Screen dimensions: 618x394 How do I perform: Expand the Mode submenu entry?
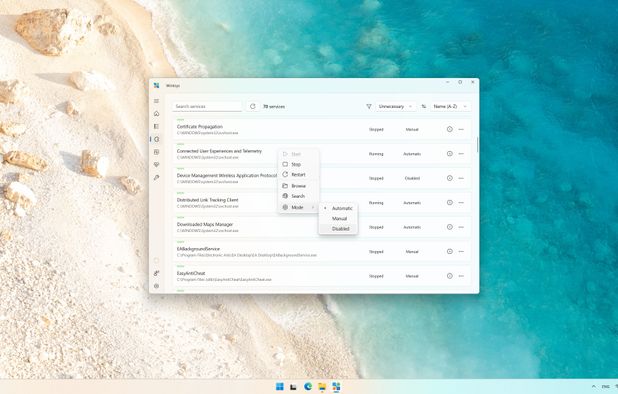[x=298, y=207]
